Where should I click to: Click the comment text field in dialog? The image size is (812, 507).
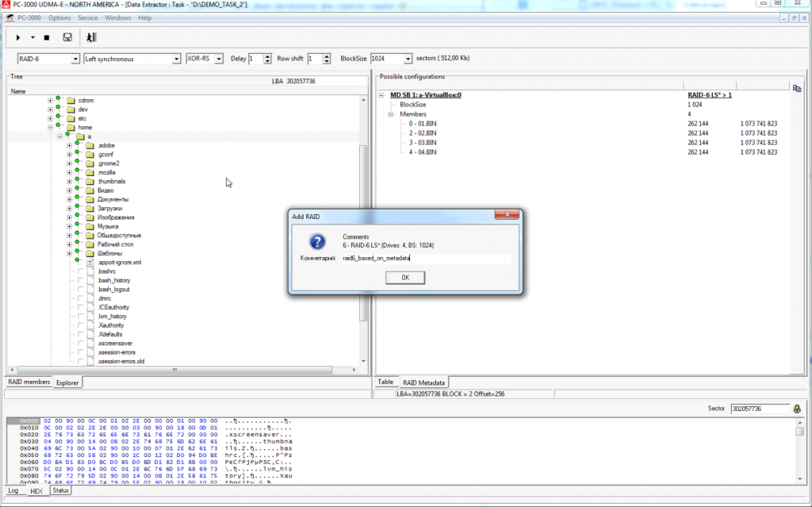(425, 259)
